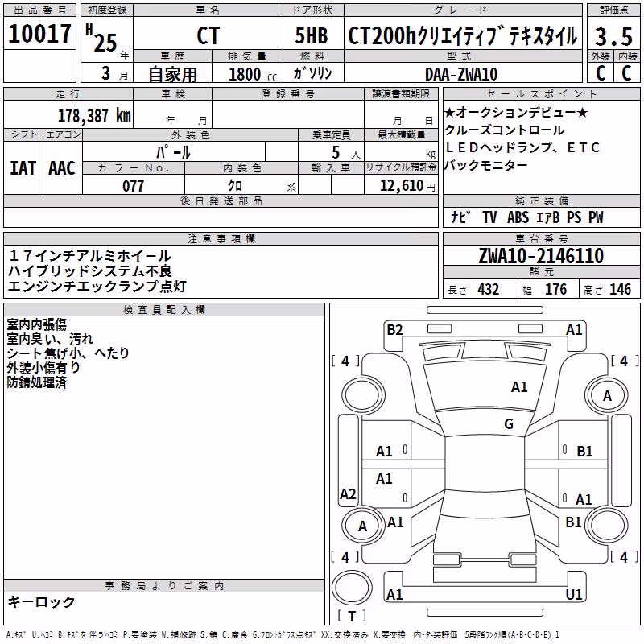Select the inspector note "室内臭い、汚れ"
644x644 pixels.
pyautogui.click(x=50, y=339)
